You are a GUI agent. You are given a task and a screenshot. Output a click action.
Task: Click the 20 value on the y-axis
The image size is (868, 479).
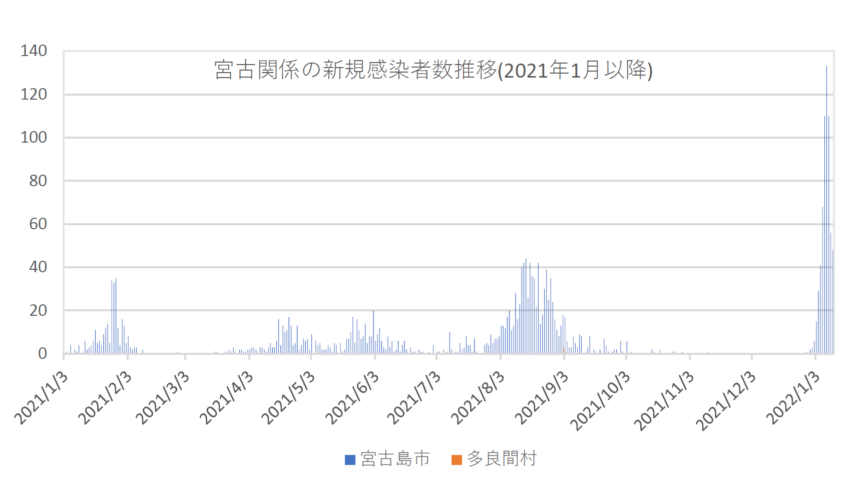pos(38,311)
